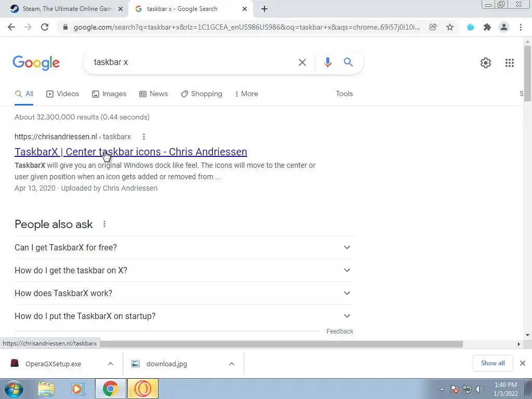Open the download.jpg file
The height and width of the screenshot is (399, 532).
[x=167, y=364]
